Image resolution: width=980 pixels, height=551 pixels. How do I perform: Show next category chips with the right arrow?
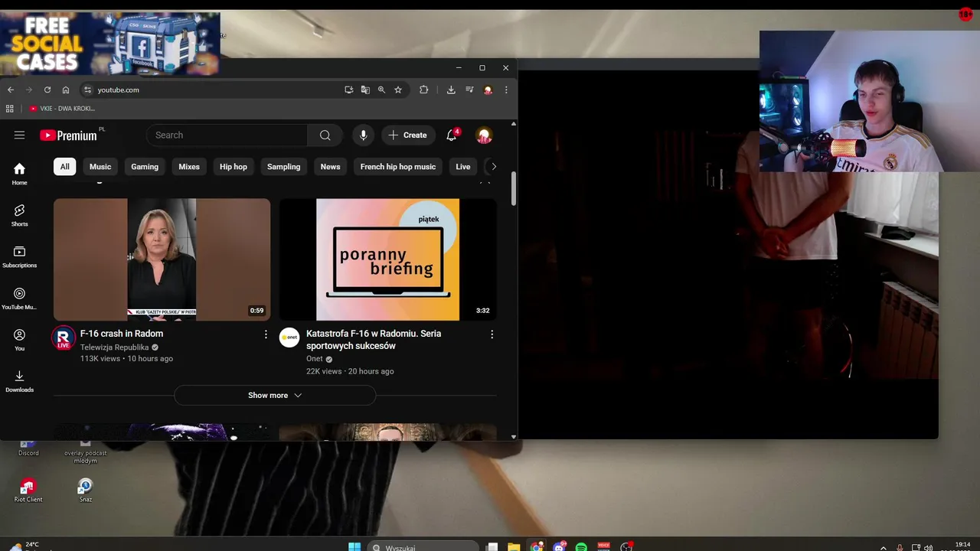click(494, 166)
